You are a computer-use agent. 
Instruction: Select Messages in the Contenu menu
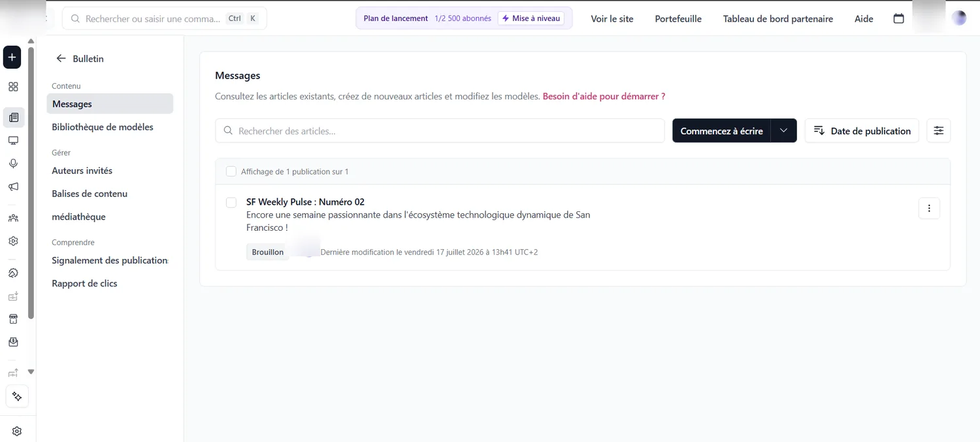110,104
